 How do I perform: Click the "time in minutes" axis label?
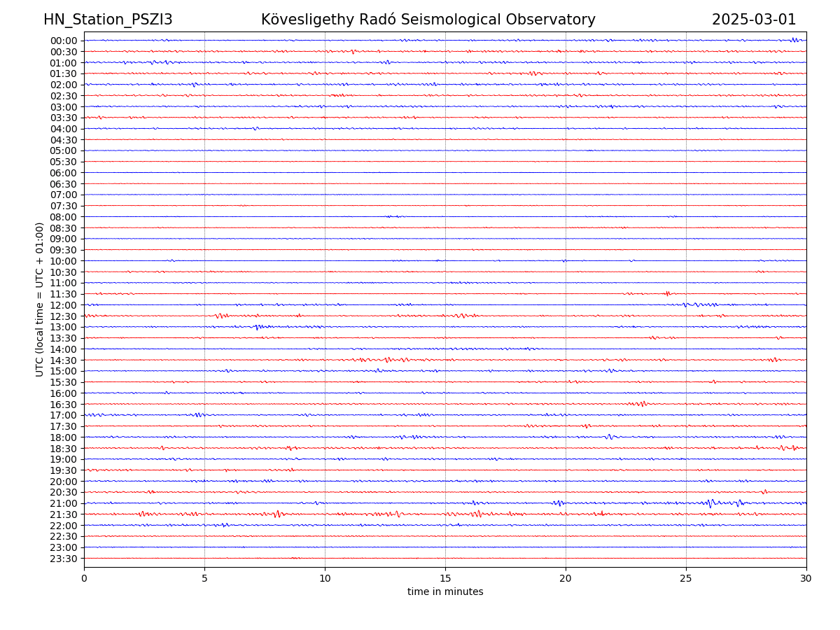[445, 592]
